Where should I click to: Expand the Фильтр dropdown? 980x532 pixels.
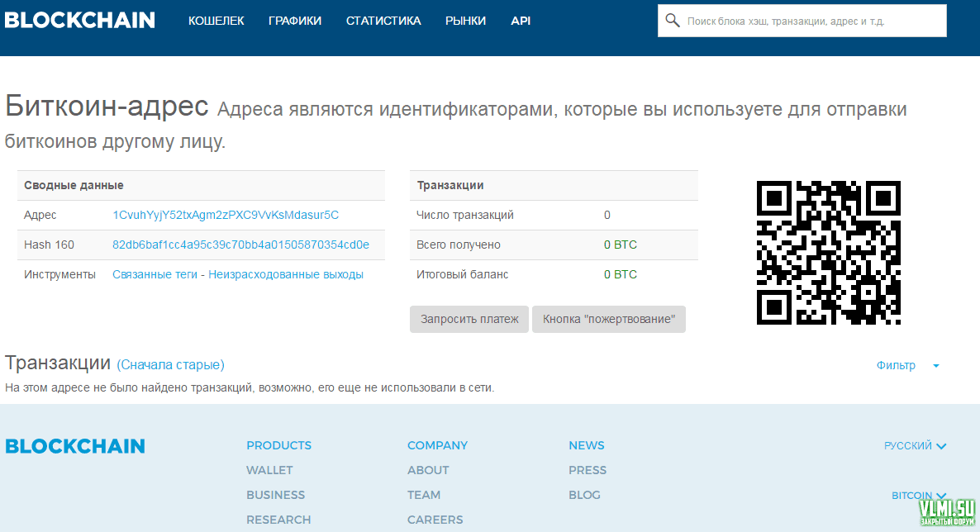(907, 365)
